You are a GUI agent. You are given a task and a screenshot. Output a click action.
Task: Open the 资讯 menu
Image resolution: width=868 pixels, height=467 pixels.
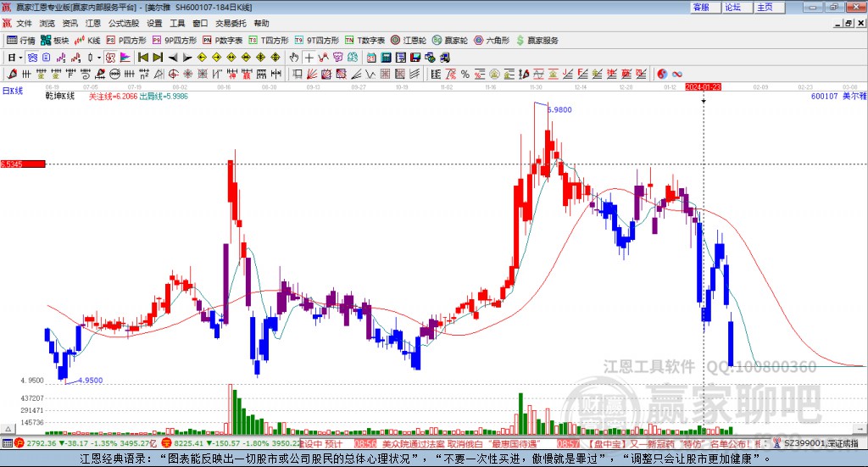click(70, 23)
